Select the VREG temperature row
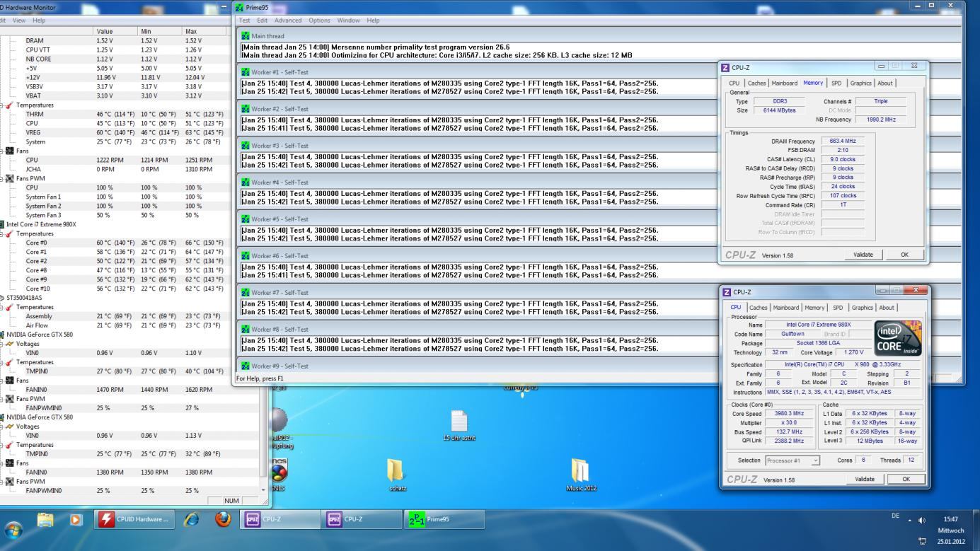This screenshot has width=980, height=551. (x=113, y=132)
